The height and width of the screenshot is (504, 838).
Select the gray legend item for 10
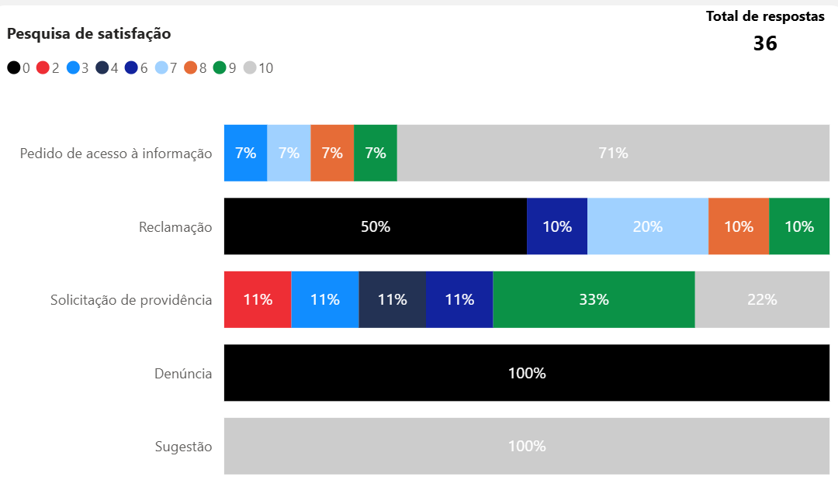coord(250,68)
